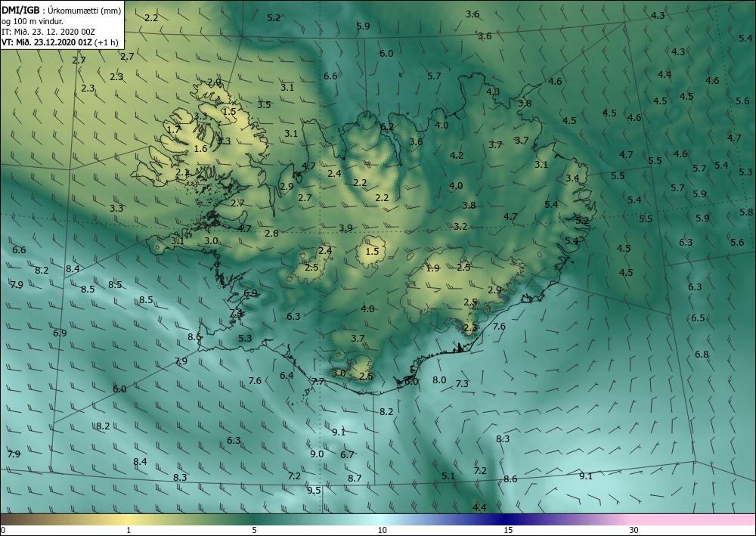Click the map value '1.9' on the glacier
The height and width of the screenshot is (536, 756).
click(433, 268)
